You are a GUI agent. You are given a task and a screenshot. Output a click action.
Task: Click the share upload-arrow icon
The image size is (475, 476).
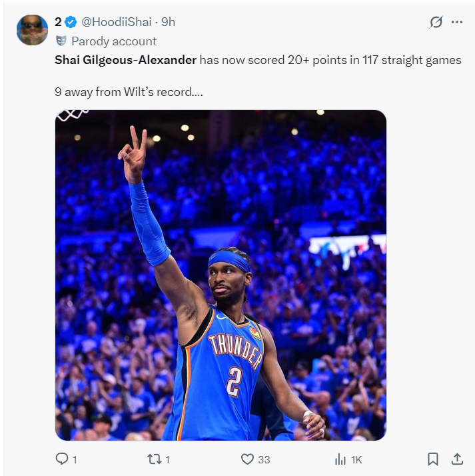coord(457,459)
